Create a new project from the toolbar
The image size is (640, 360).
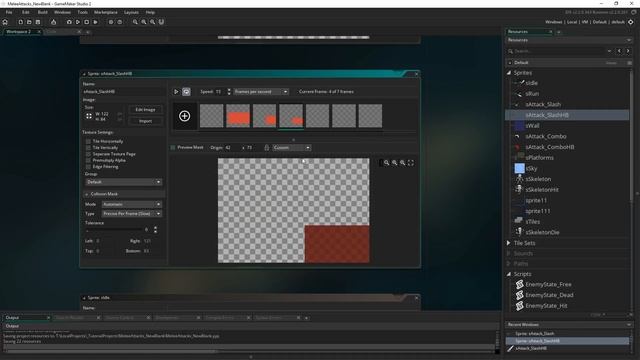click(20, 22)
